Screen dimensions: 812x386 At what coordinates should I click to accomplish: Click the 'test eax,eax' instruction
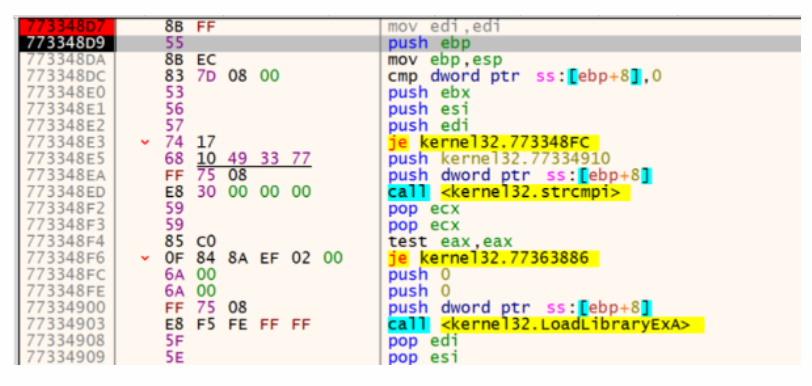450,241
